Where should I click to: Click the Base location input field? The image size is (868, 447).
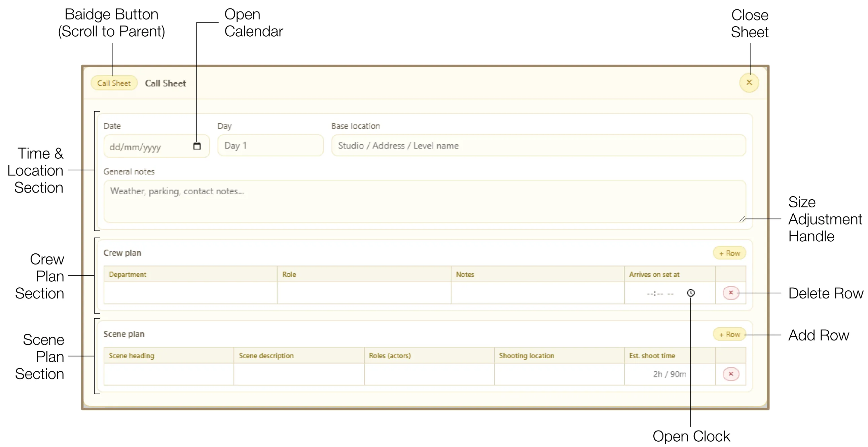[x=538, y=146]
